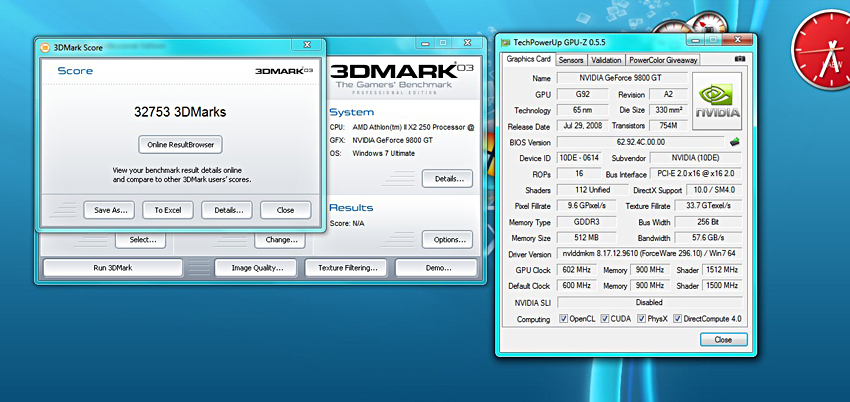Open Results Options in 3DMark03
This screenshot has width=850, height=402.
pyautogui.click(x=447, y=239)
